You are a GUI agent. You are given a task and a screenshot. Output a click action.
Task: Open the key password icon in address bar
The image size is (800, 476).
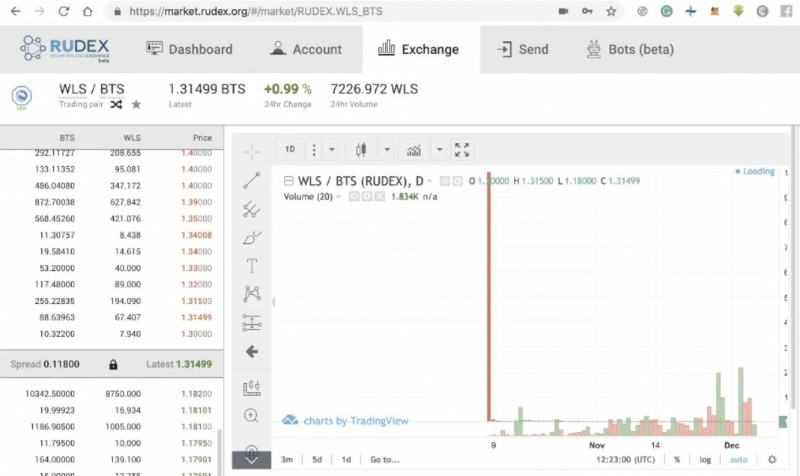(587, 11)
